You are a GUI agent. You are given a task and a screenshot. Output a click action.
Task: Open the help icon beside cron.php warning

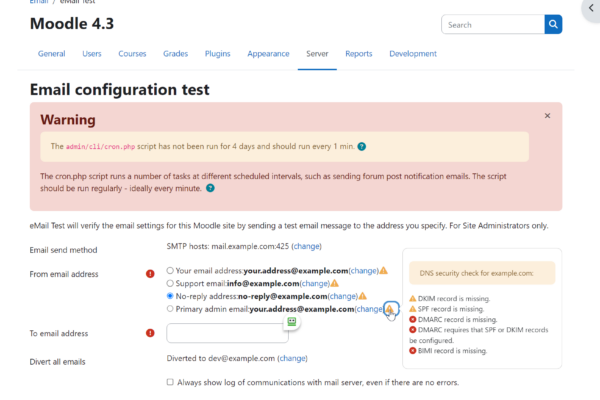click(362, 147)
